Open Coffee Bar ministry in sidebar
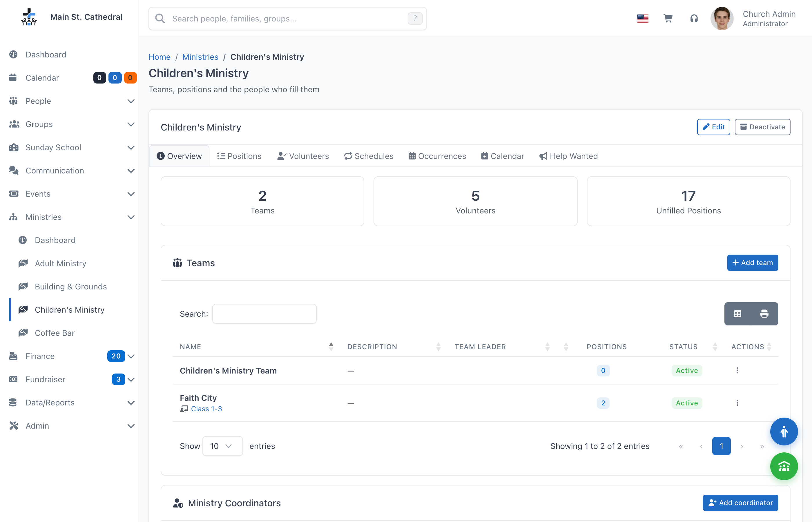Viewport: 812px width, 522px height. pos(54,333)
